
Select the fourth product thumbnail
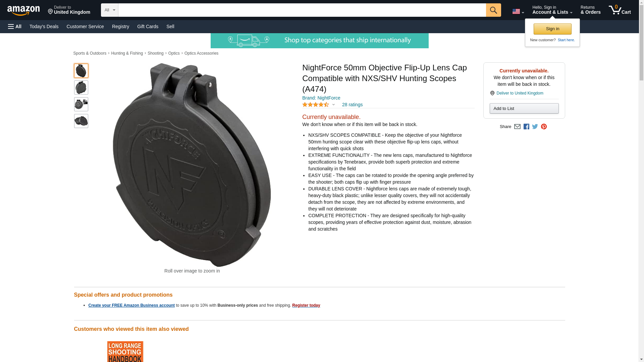coord(81,121)
